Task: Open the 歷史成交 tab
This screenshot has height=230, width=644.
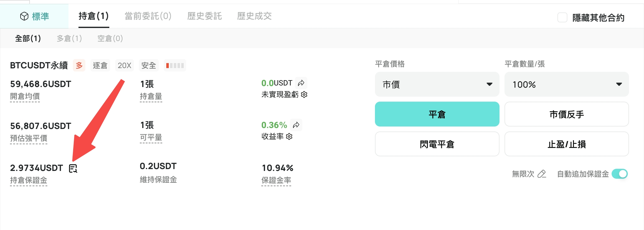Action: tap(254, 16)
